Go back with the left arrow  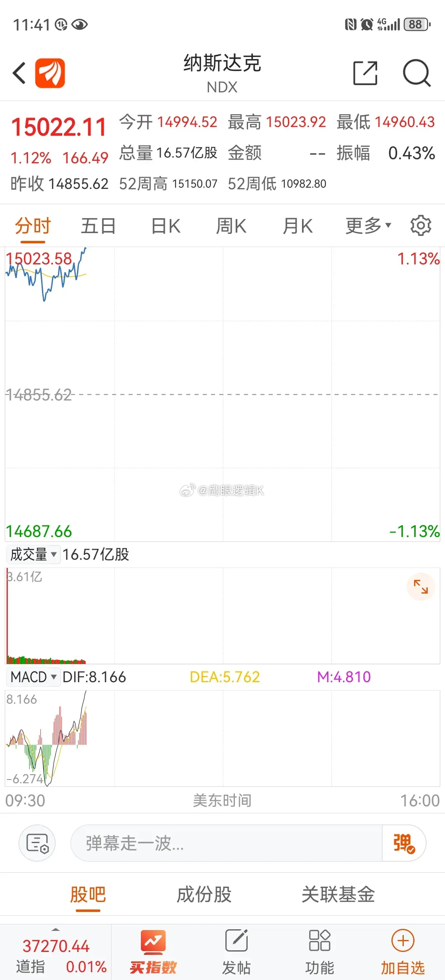pyautogui.click(x=19, y=73)
